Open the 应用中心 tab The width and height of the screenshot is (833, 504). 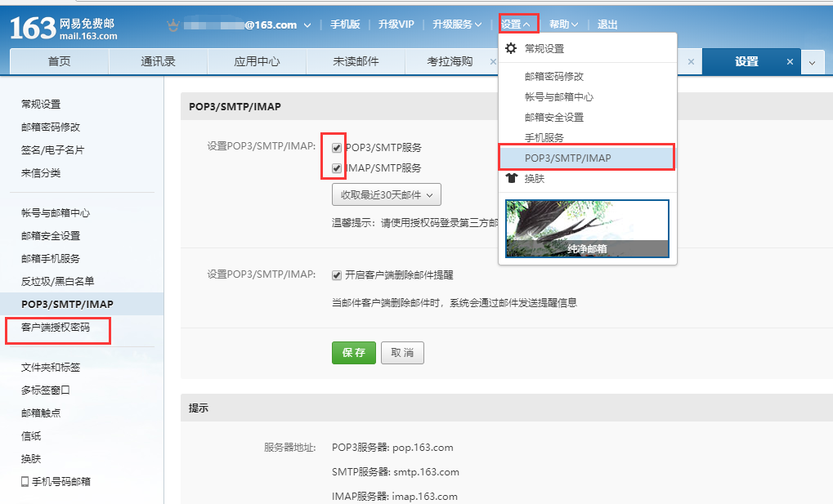258,61
